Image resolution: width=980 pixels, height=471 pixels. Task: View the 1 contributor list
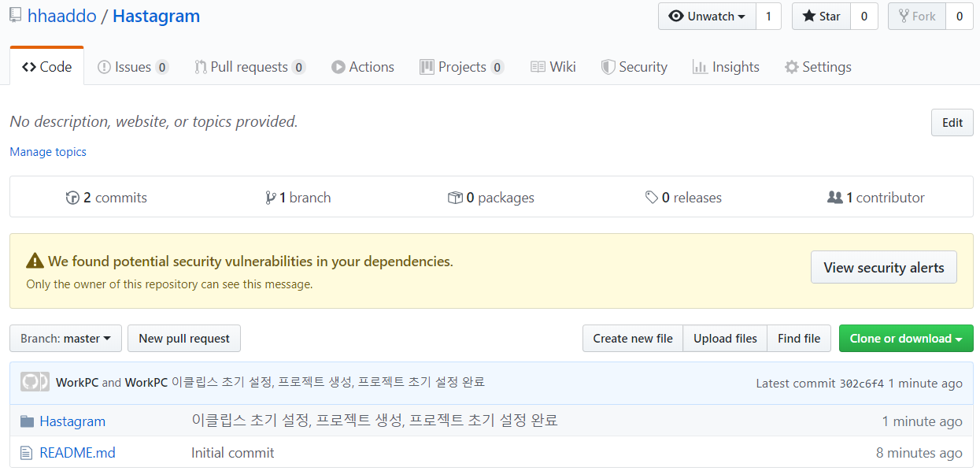click(876, 198)
